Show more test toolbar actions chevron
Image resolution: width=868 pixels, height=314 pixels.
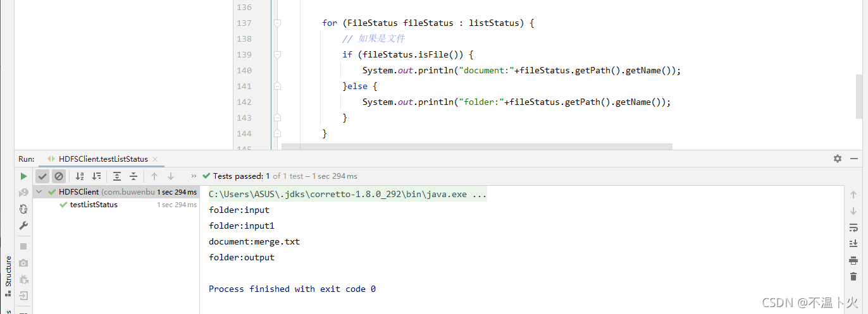194,176
